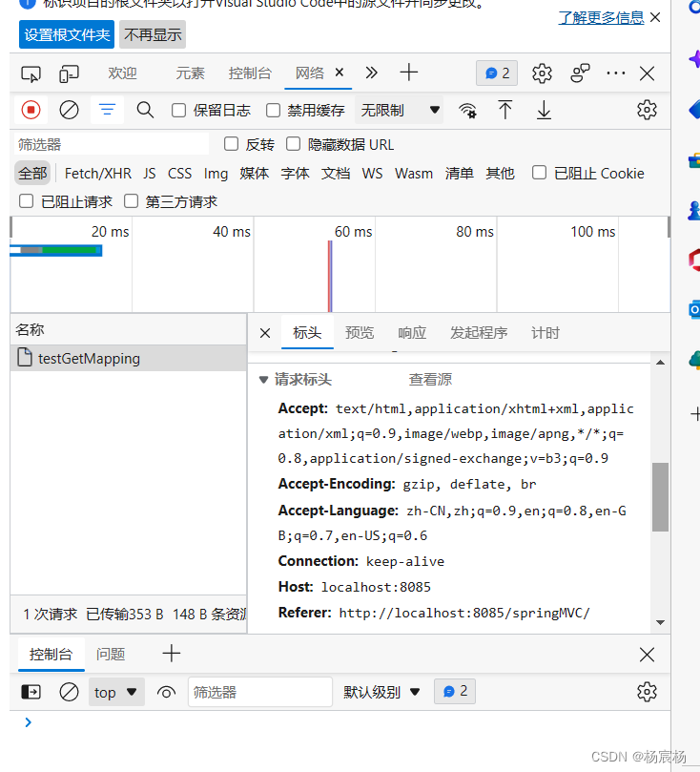This screenshot has width=700, height=772.
Task: Check the 已阻止请求 checkbox
Action: [x=26, y=201]
